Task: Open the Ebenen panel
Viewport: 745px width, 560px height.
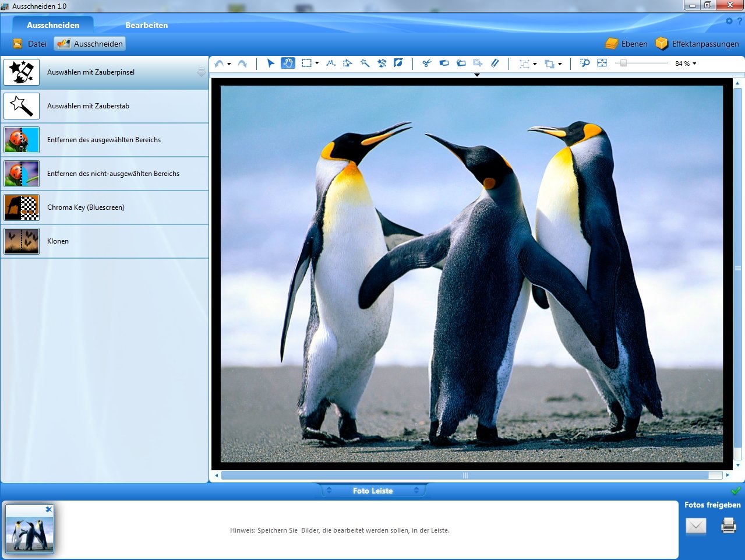Action: click(627, 44)
